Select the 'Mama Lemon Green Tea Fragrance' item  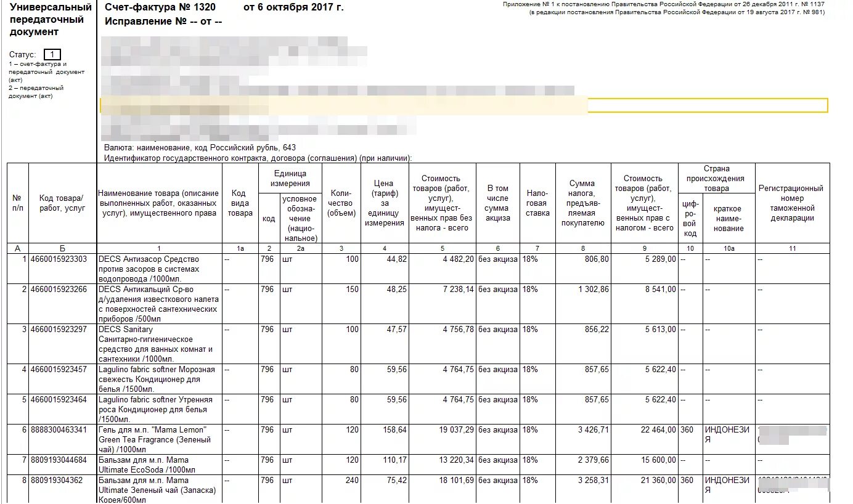(x=155, y=440)
